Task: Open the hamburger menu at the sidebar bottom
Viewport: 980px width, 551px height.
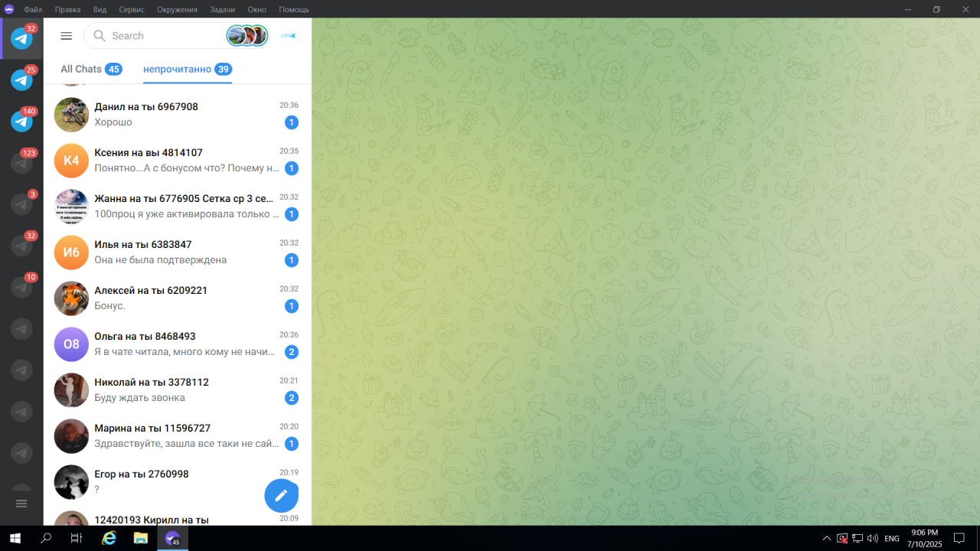Action: (x=21, y=504)
